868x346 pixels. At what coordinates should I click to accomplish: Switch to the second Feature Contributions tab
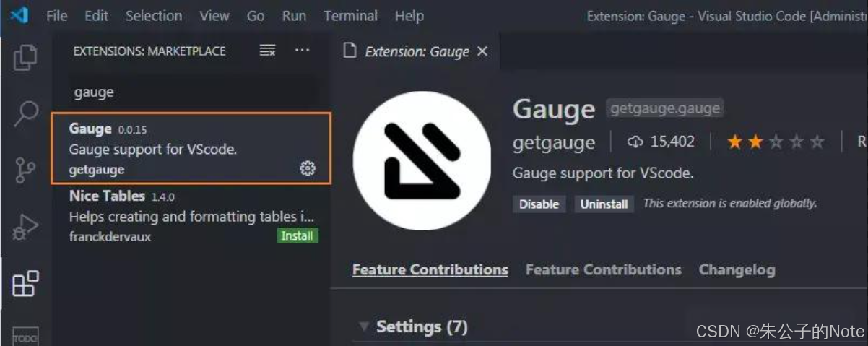(604, 270)
